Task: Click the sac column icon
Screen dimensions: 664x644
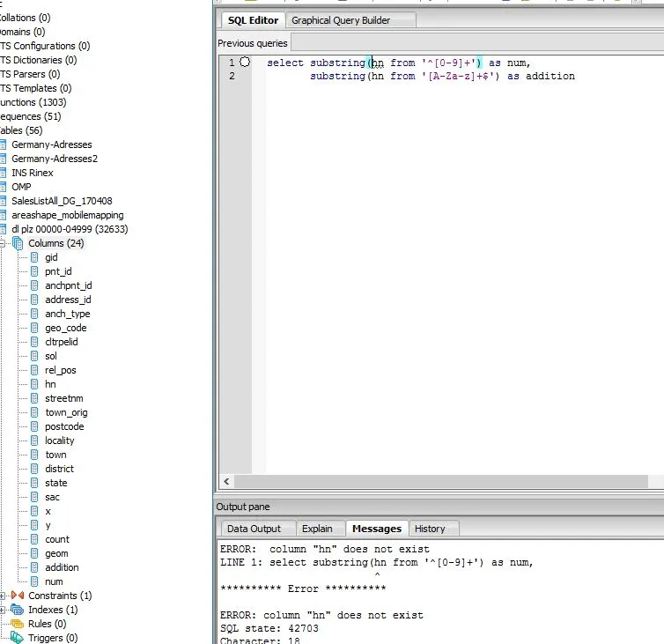Action: pyautogui.click(x=34, y=497)
